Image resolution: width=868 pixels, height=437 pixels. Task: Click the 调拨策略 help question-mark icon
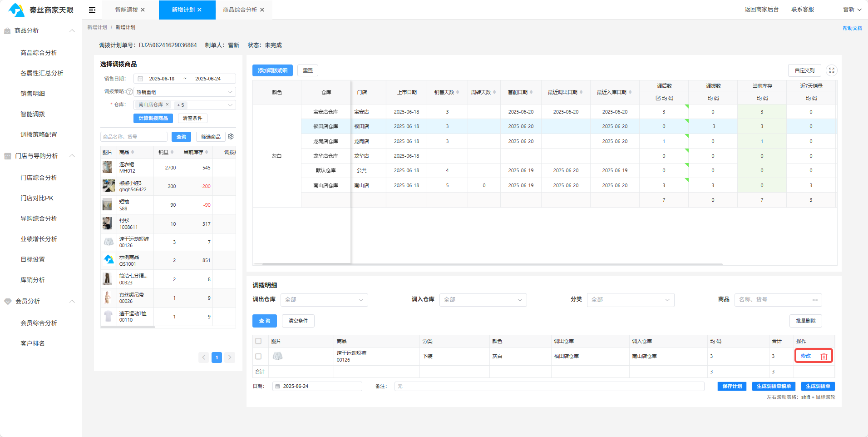(129, 92)
